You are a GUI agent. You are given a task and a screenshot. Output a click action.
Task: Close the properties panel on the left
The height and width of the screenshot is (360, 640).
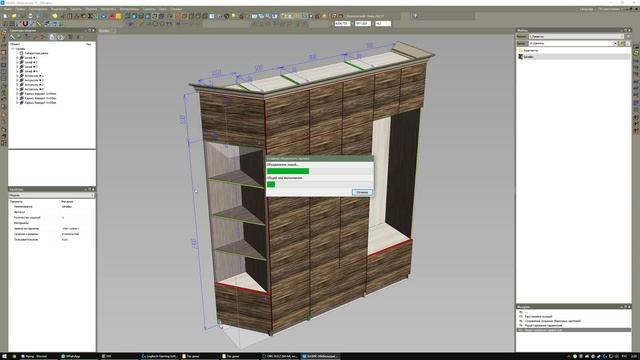(x=93, y=189)
